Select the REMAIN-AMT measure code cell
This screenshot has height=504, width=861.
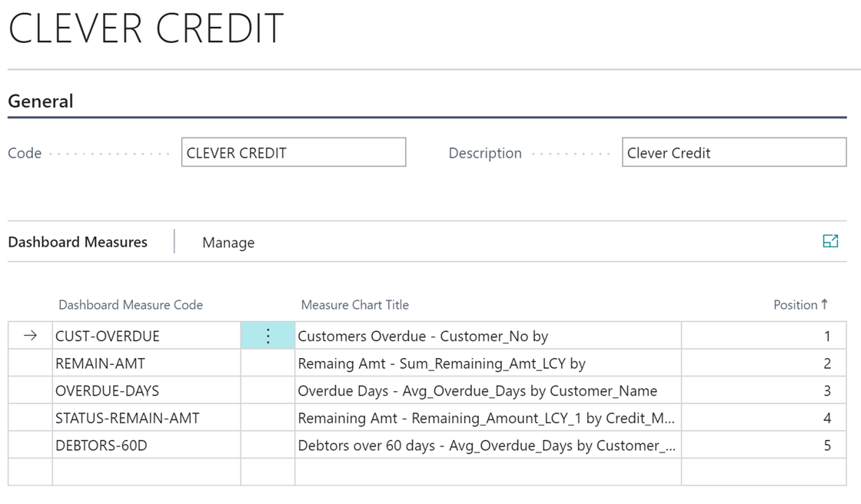(x=147, y=363)
